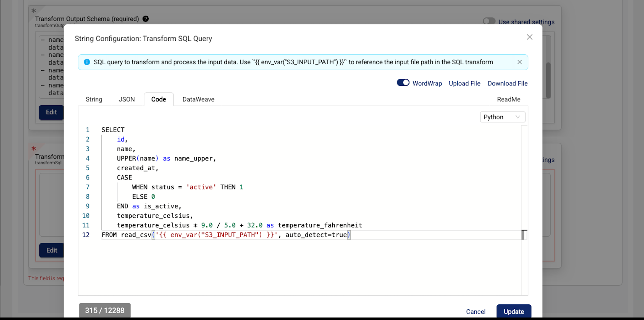Viewport: 644px width, 320px height.
Task: Click temperature_celsius on line 10
Action: tap(153, 216)
